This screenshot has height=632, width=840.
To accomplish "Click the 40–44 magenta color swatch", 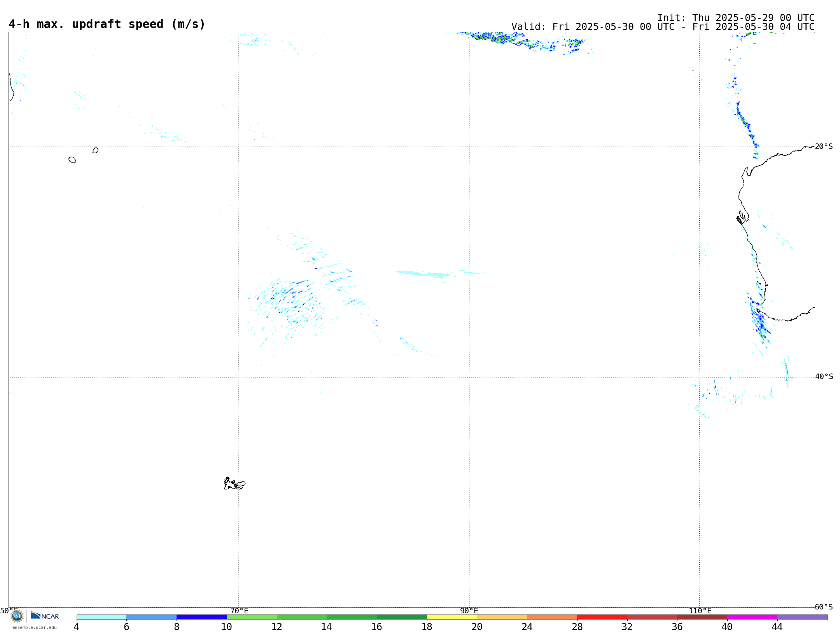I will (752, 617).
